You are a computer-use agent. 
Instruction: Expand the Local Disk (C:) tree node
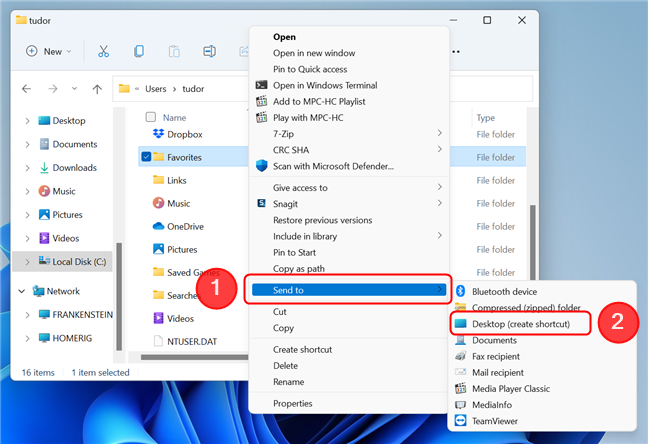[x=27, y=262]
